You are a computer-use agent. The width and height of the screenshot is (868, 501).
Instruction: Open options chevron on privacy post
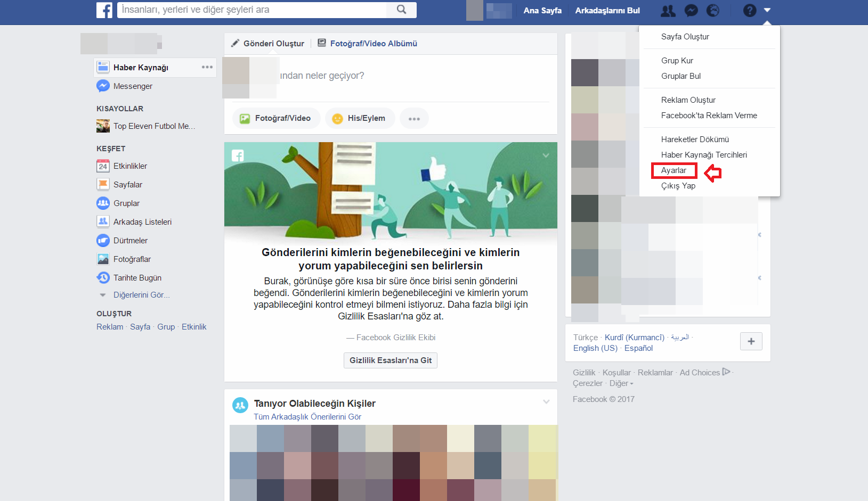tap(546, 155)
